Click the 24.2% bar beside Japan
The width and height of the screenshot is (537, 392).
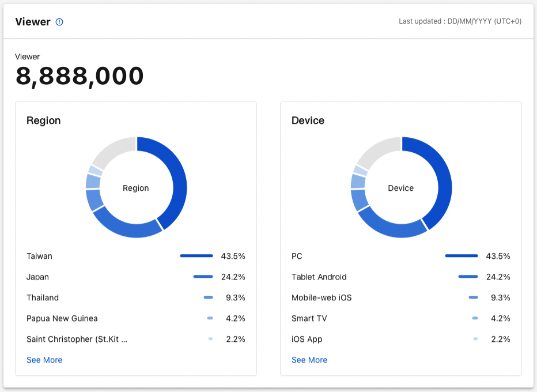tap(203, 276)
